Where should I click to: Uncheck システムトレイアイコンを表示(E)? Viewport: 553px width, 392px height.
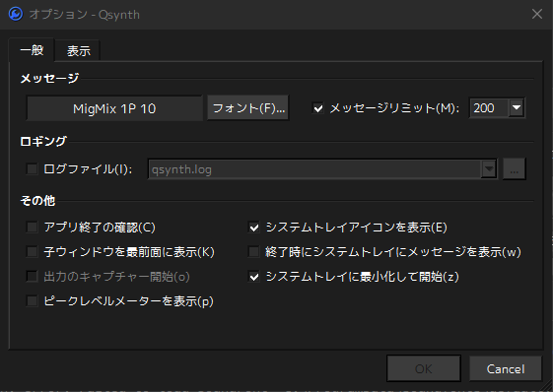[254, 228]
